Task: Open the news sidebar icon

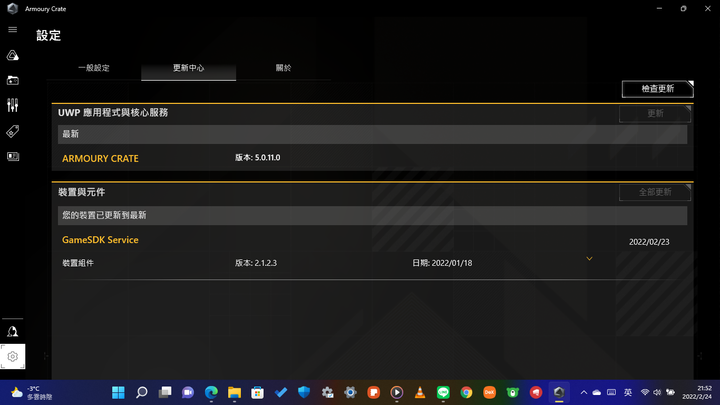Action: pyautogui.click(x=13, y=157)
